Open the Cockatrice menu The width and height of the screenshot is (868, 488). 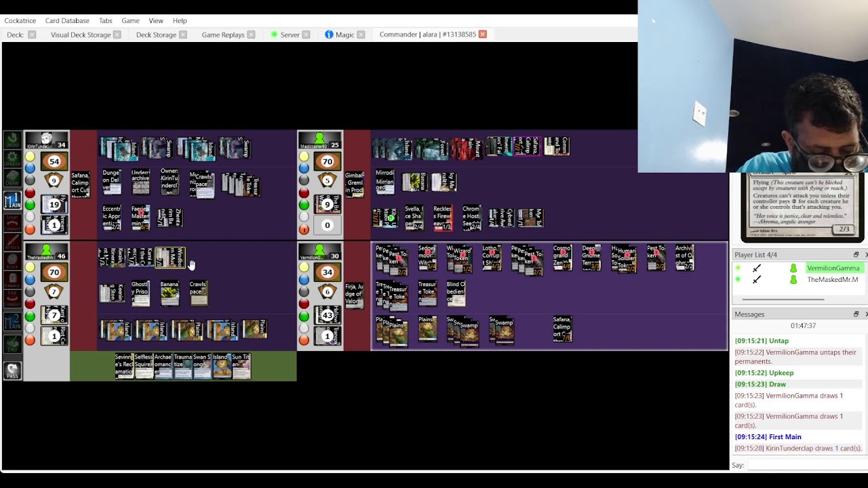pyautogui.click(x=20, y=20)
